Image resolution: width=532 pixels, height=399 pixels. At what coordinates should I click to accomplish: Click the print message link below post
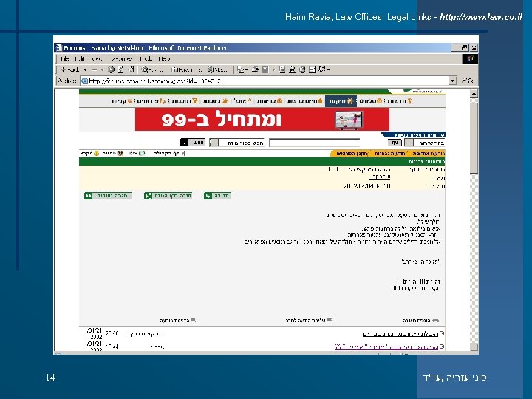[x=178, y=320]
